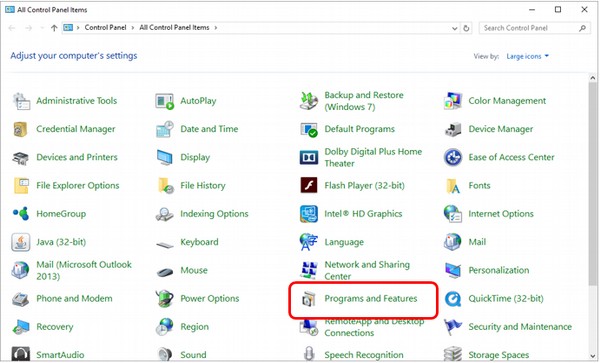Click the Speech Recognition text link

pos(364,355)
